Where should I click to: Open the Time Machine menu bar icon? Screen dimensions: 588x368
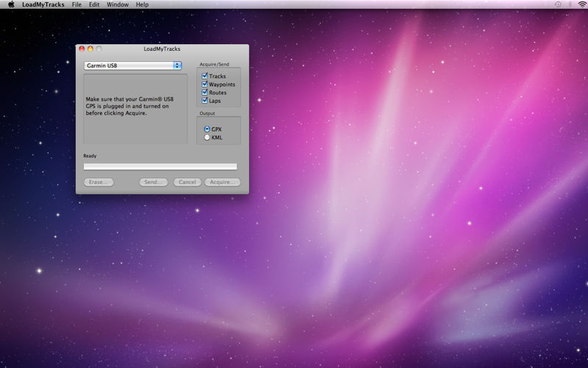[x=558, y=4]
